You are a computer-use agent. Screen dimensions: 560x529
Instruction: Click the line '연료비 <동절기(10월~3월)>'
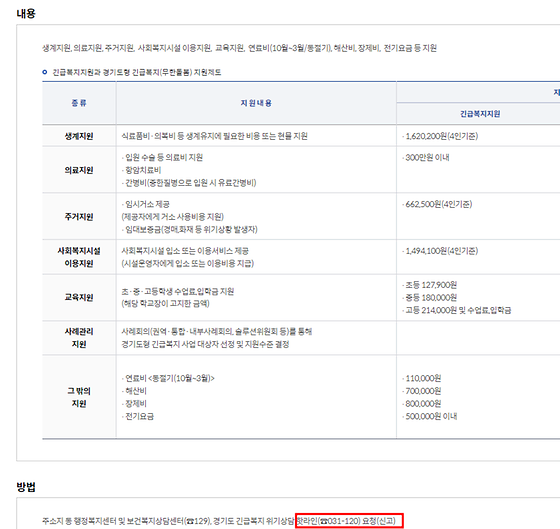[x=169, y=378]
